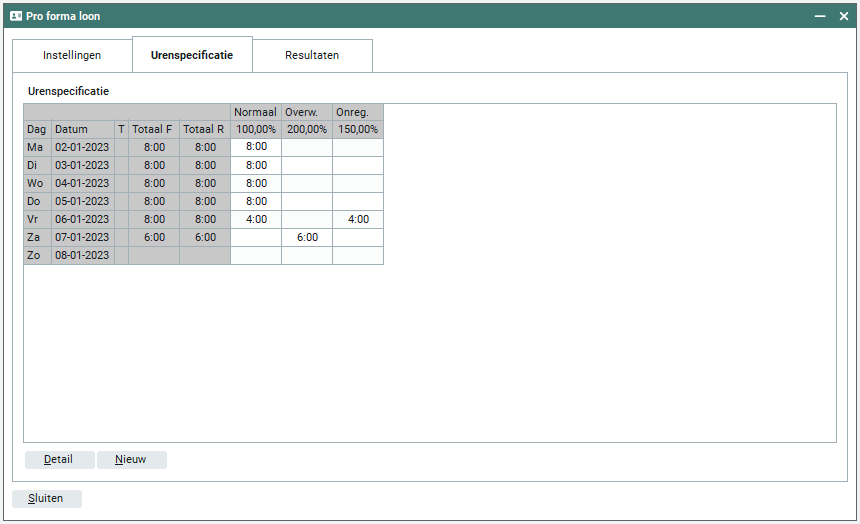The image size is (860, 524).
Task: Select the Overw. cell showing 6:00 on Saturday
Action: click(307, 237)
